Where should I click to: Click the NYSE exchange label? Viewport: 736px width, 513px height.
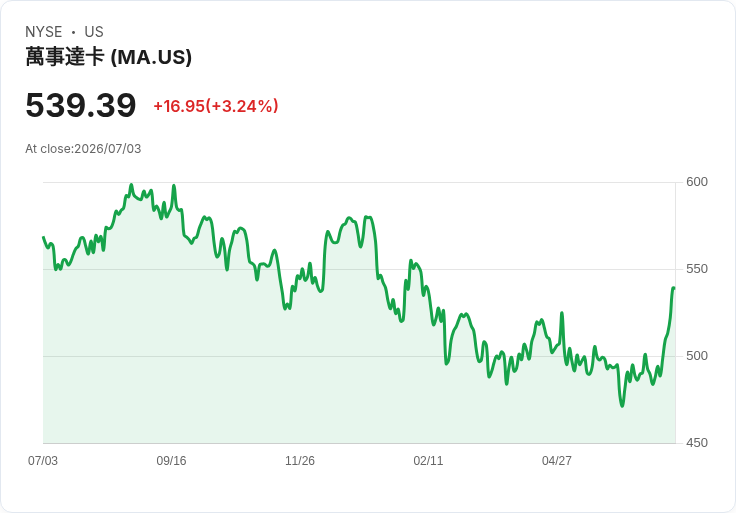44,32
